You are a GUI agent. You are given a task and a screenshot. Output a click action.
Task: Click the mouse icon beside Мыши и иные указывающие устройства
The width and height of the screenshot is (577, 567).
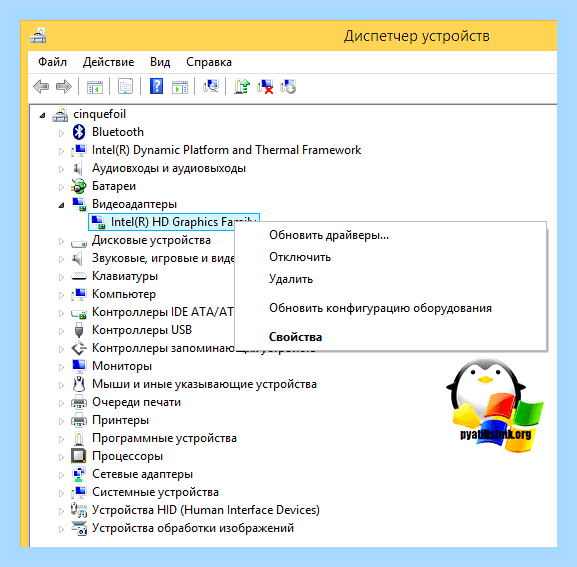point(79,384)
